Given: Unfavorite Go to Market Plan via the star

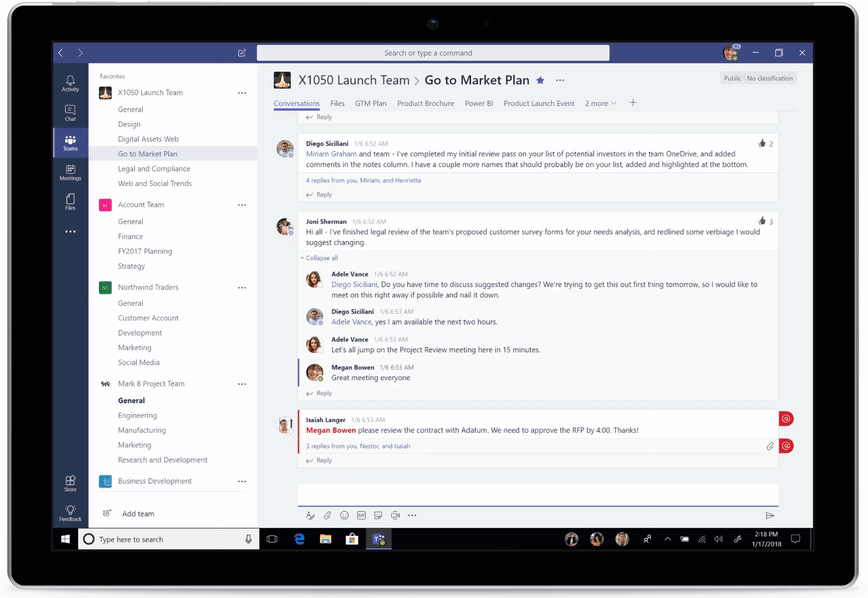Looking at the screenshot, I should (540, 79).
